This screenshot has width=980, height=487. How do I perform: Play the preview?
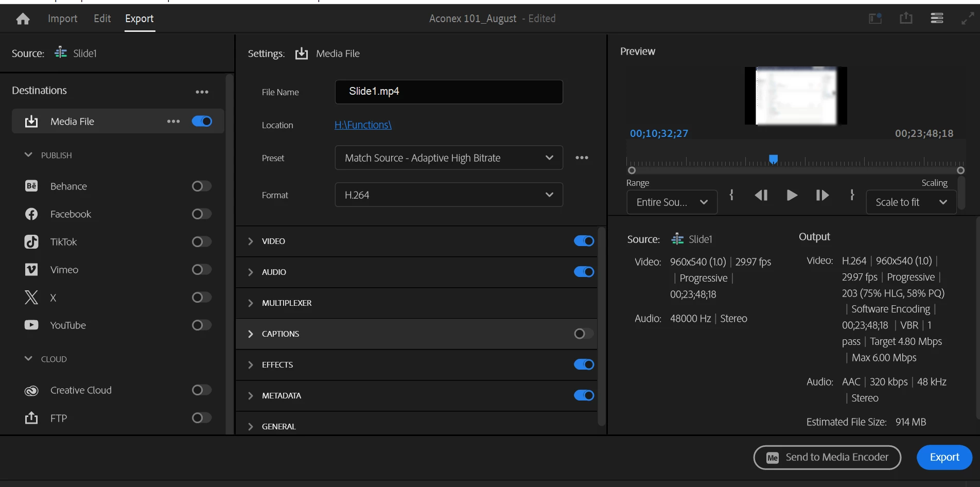pos(792,195)
